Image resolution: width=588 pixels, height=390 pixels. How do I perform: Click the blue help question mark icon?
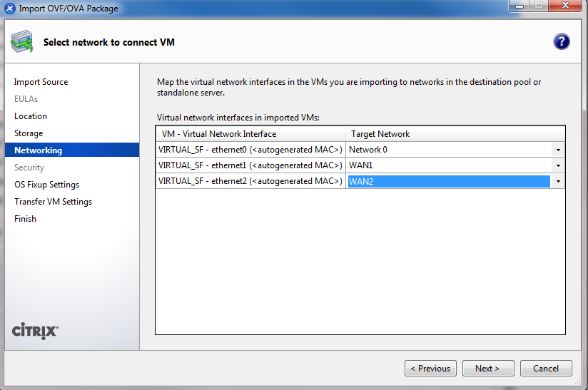click(561, 41)
